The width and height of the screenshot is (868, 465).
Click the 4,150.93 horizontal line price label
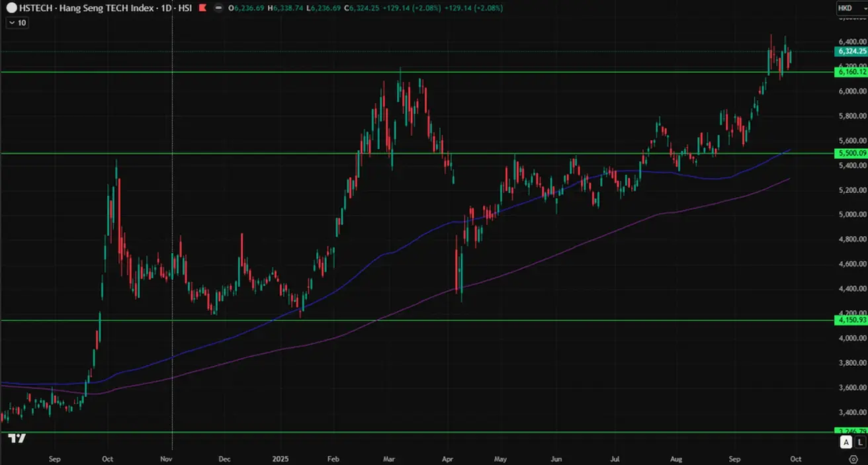(851, 320)
